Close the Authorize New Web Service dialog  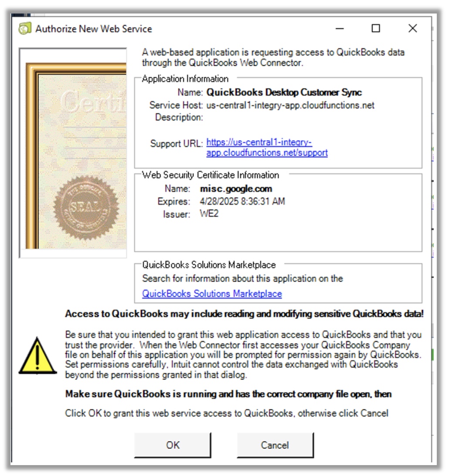(412, 28)
